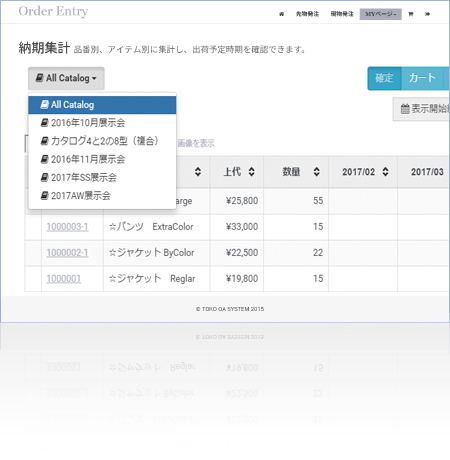
Task: Open the shopping cart icon in navbar
Action: pos(411,14)
